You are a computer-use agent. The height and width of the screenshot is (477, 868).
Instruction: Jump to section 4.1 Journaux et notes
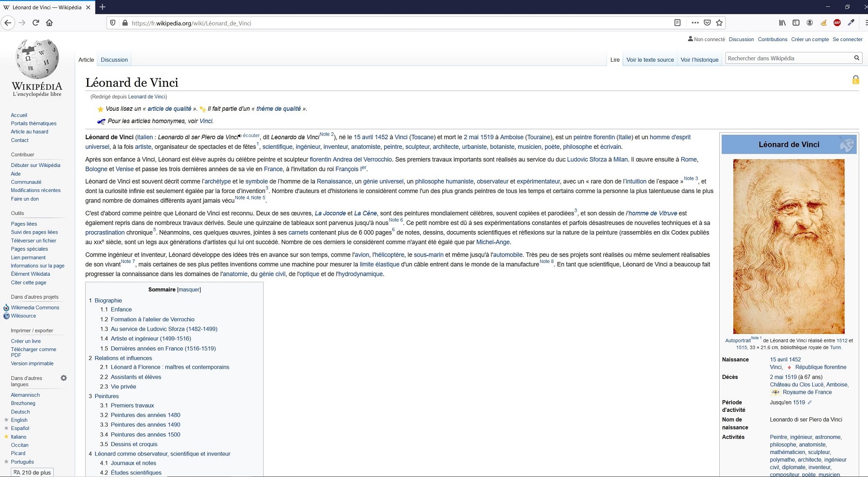[133, 463]
